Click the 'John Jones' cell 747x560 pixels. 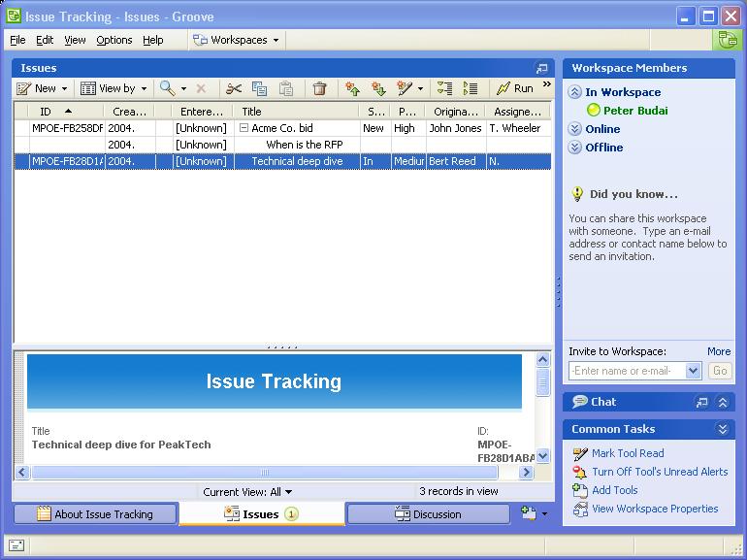tap(455, 128)
